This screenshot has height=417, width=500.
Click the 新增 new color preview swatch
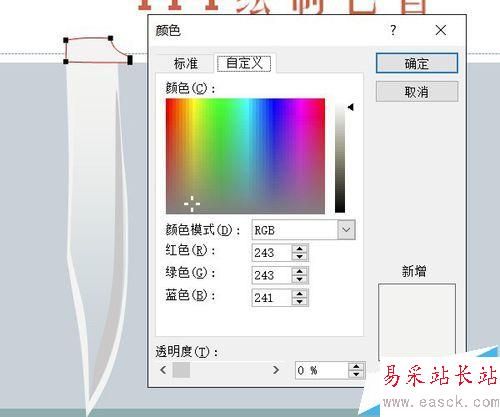417,321
